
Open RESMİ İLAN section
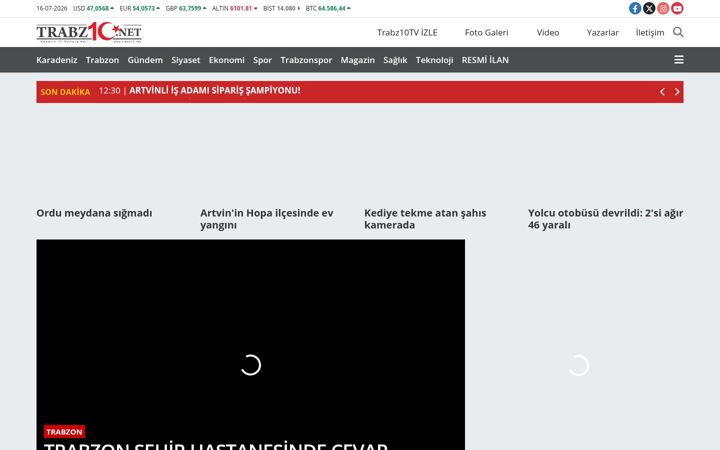(x=485, y=60)
